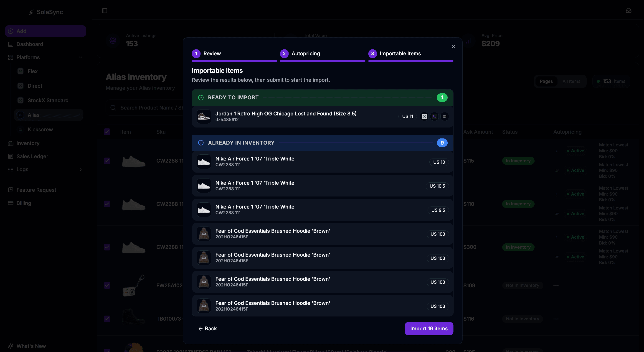
Task: Click the US 10.5 size badge
Action: pyautogui.click(x=437, y=186)
